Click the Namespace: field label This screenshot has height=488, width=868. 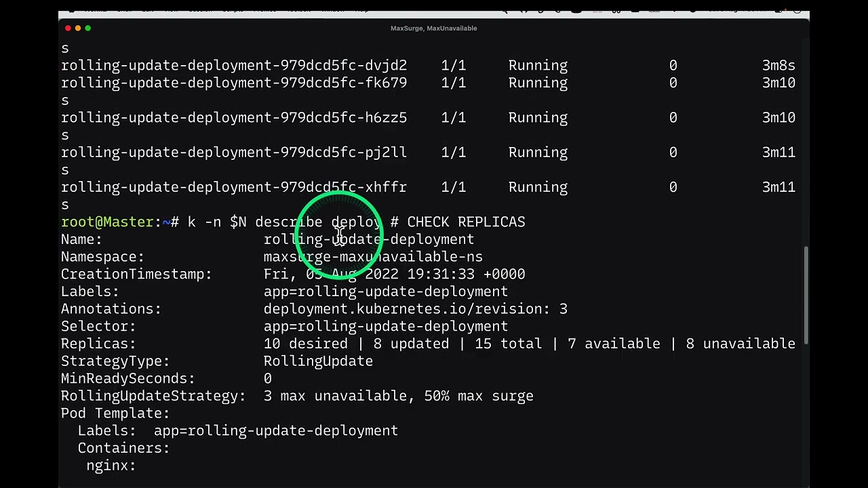click(x=102, y=257)
